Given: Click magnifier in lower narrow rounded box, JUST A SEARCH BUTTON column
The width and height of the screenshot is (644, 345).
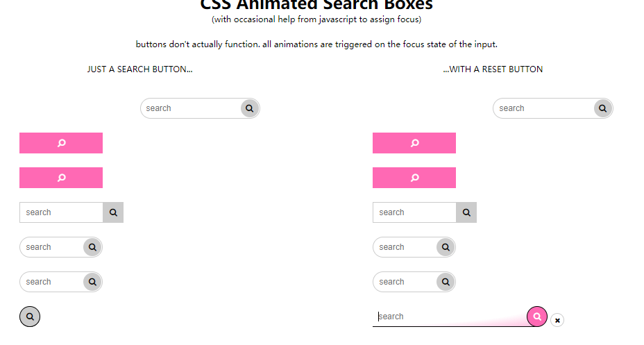Looking at the screenshot, I should [x=92, y=282].
